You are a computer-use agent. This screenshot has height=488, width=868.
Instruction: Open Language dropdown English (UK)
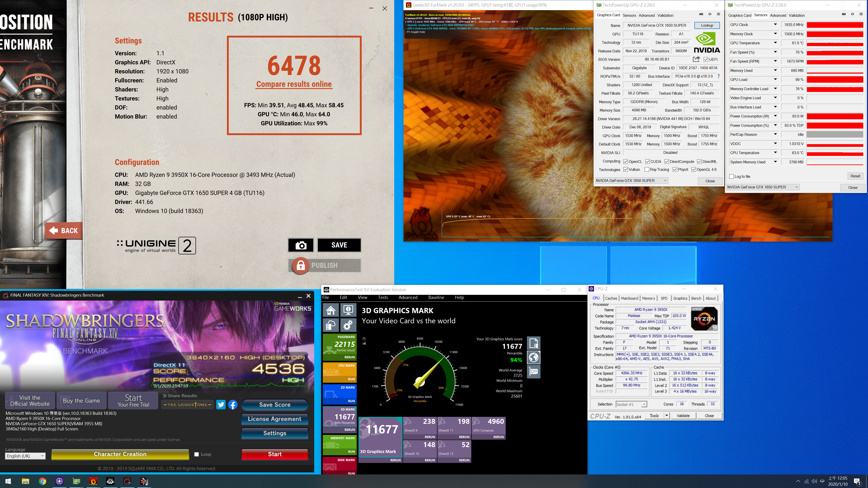click(25, 456)
